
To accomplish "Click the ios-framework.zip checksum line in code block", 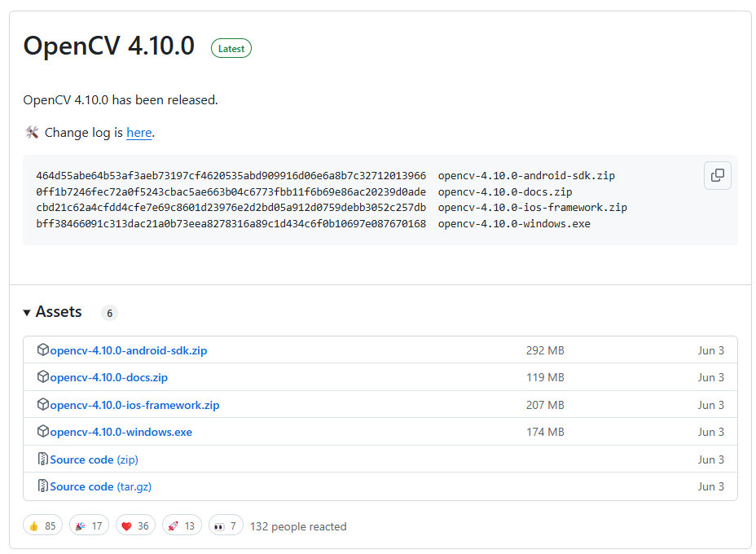I will (x=332, y=207).
